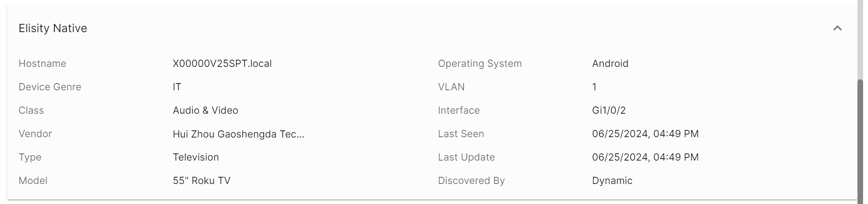Click the VLAN value 1

pos(594,87)
